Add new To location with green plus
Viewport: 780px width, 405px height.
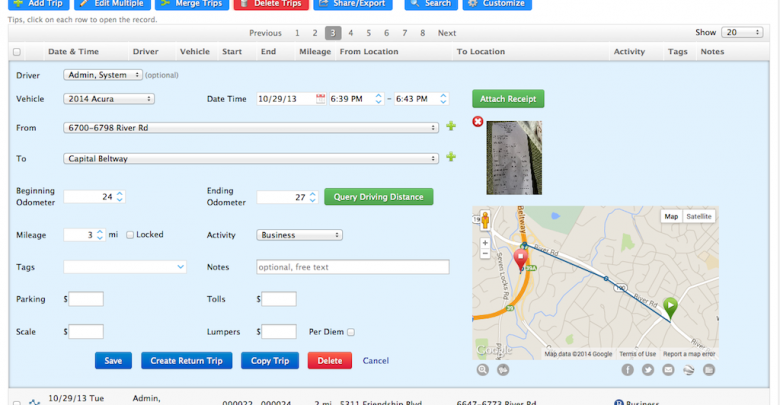click(x=451, y=157)
